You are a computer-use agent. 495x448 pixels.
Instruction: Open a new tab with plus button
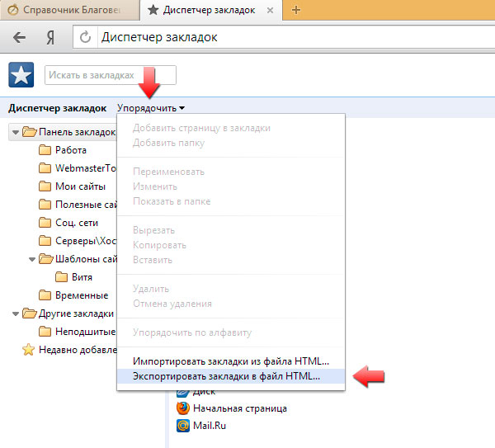tap(296, 10)
